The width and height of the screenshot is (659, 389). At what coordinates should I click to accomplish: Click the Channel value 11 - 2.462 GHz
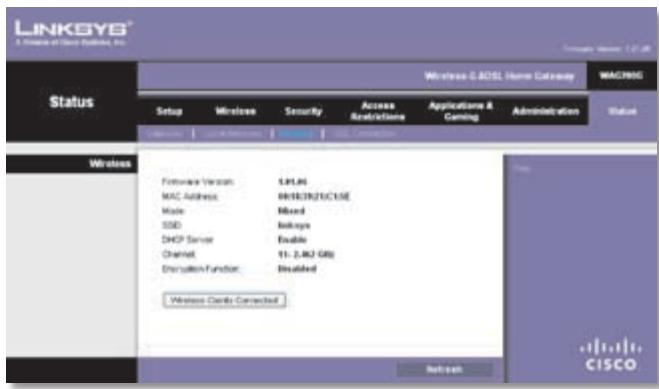click(306, 254)
